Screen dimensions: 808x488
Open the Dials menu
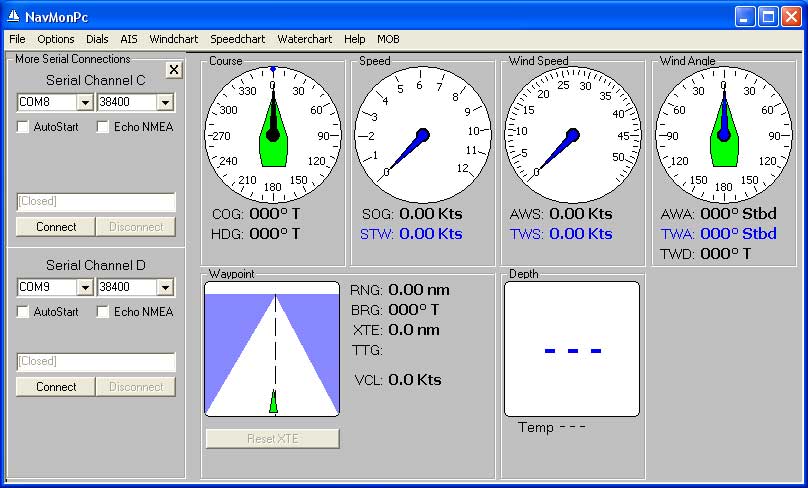97,39
